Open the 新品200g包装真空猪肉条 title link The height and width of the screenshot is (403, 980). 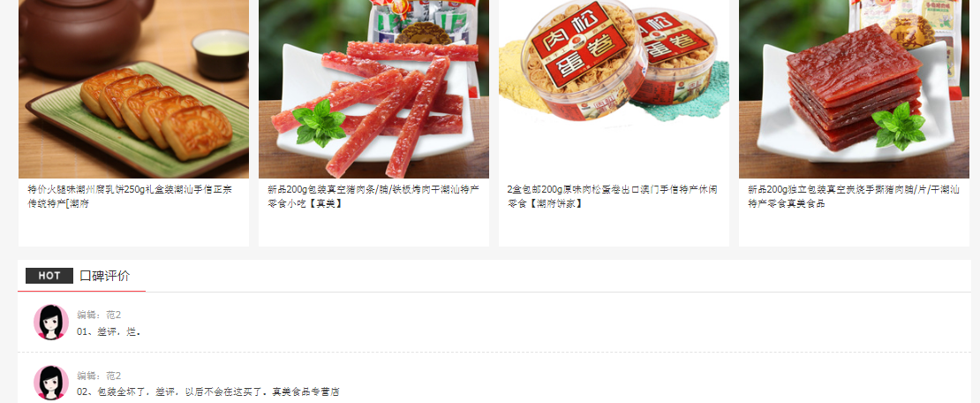click(x=373, y=196)
